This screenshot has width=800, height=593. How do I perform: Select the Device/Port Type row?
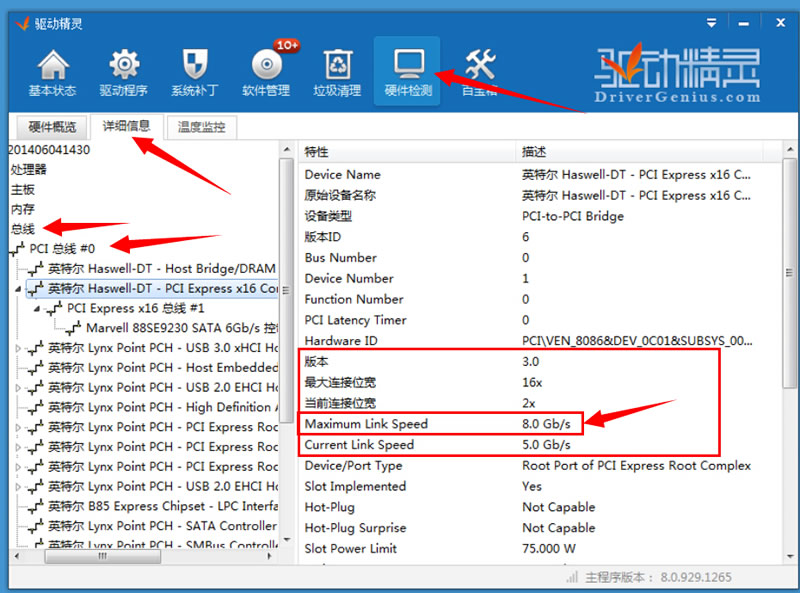pyautogui.click(x=540, y=466)
